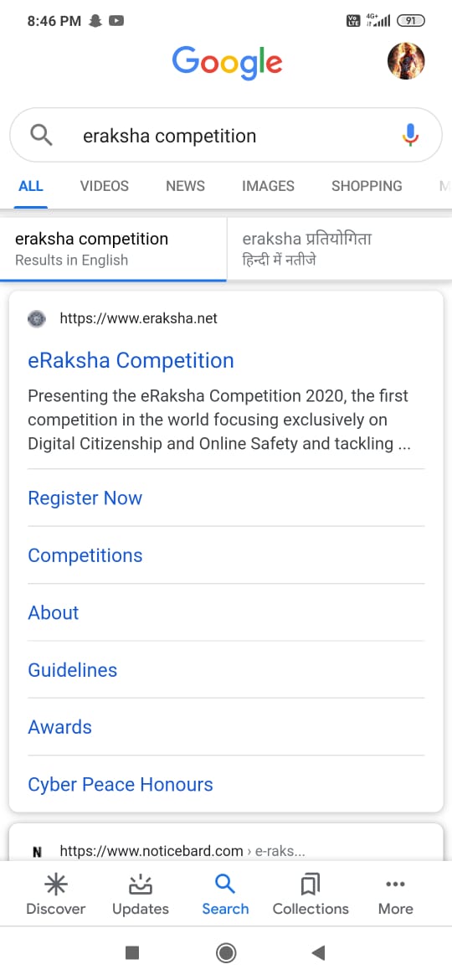This screenshot has height=980, width=452.
Task: Open the More three-dots menu
Action: pos(395,895)
